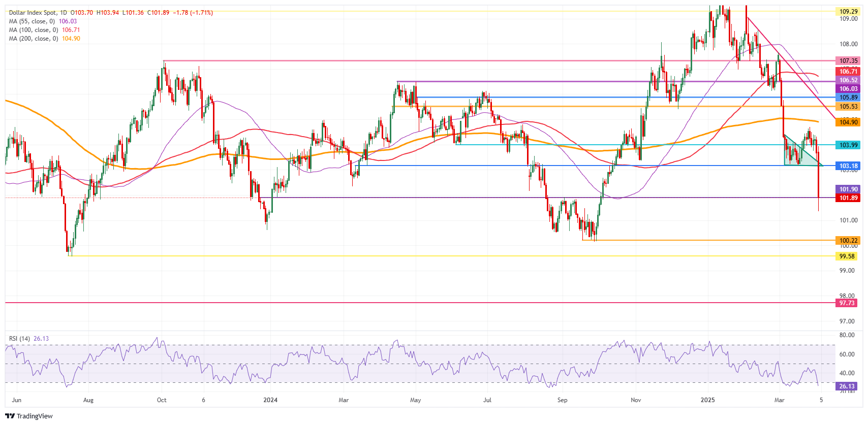Click the 2025 time axis label
This screenshot has height=425, width=868.
point(707,400)
